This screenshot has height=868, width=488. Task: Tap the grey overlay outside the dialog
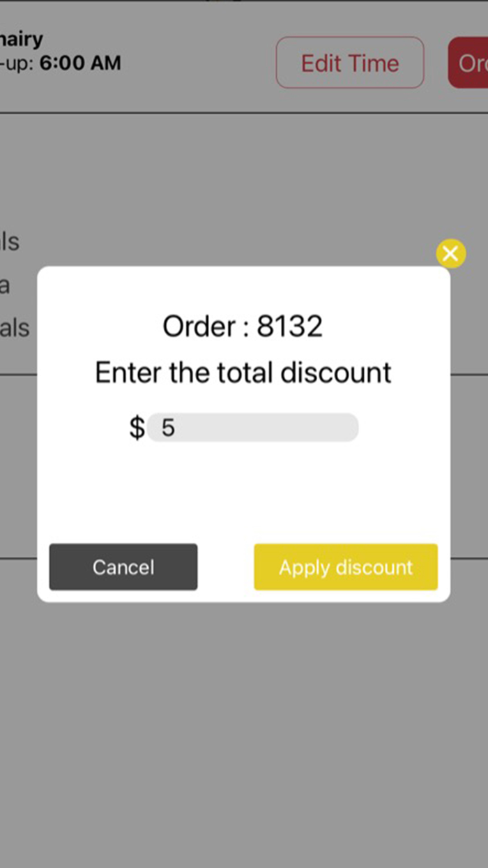pyautogui.click(x=244, y=733)
